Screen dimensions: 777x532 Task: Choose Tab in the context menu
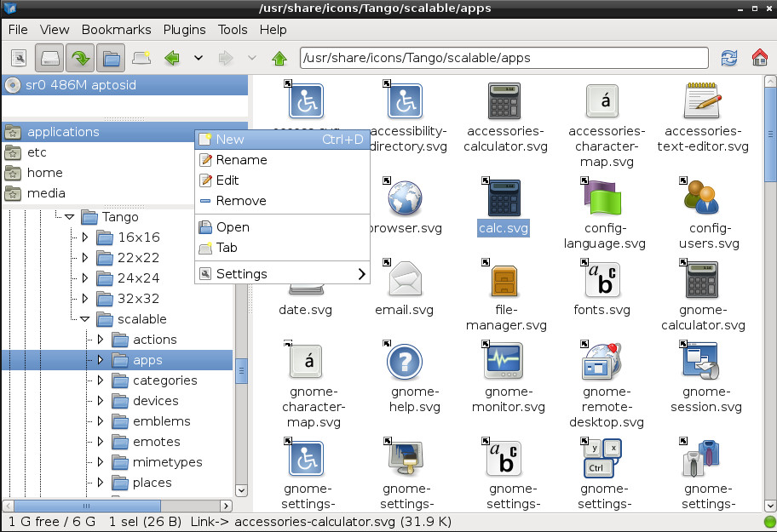click(283, 248)
